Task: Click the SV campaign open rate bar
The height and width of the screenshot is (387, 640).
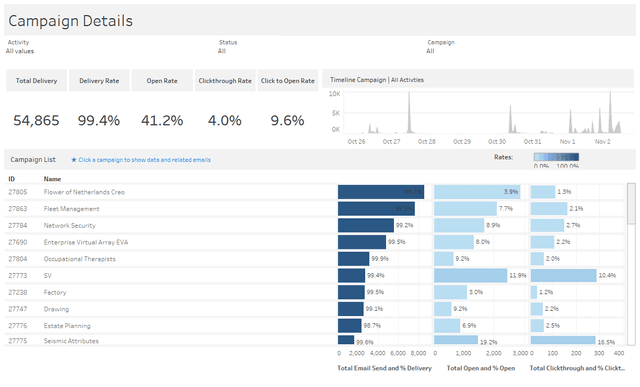Action: click(x=470, y=276)
